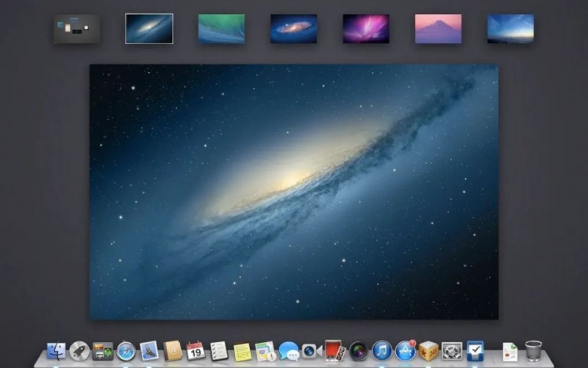Viewport: 588px width, 368px height.
Task: Open the Trash in the Dock
Action: 534,351
